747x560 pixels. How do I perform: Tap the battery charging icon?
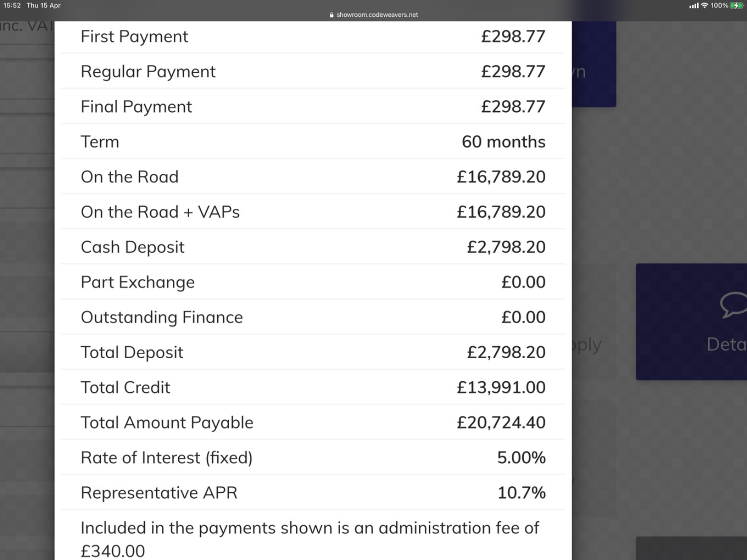pyautogui.click(x=737, y=5)
